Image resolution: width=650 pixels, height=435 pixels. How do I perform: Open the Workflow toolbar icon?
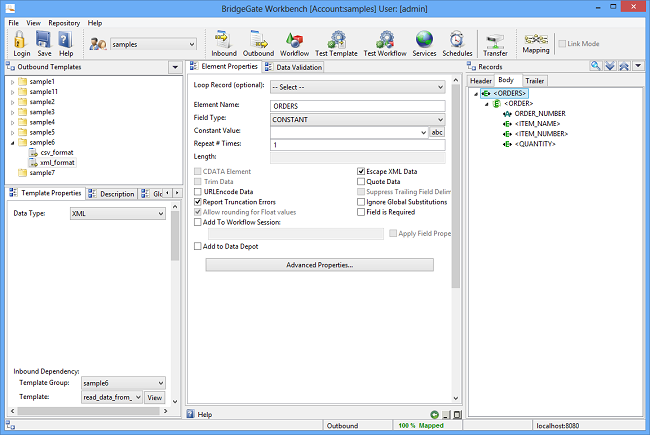point(294,40)
